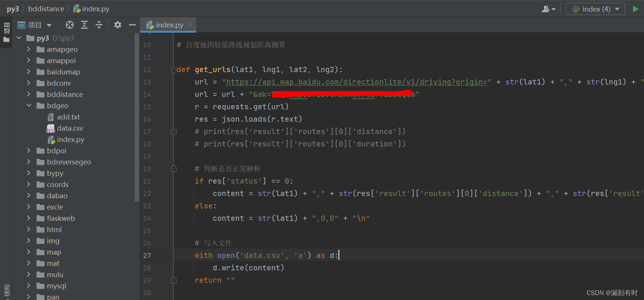
Task: Expand the amappoi folder
Action: point(29,60)
